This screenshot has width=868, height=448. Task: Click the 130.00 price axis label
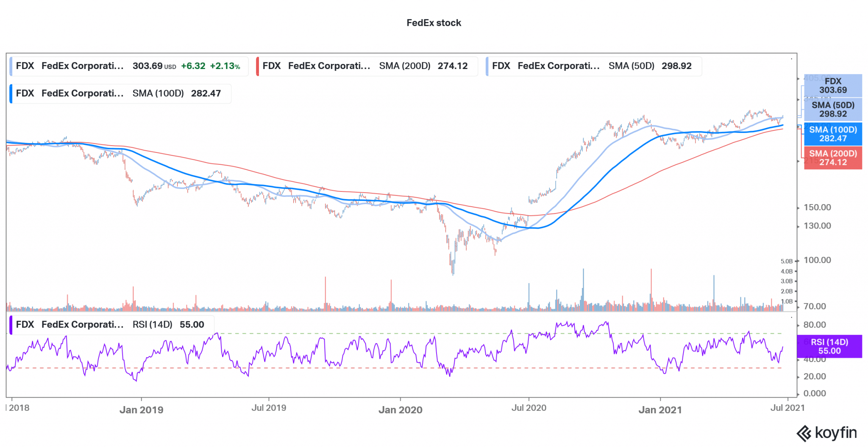(x=817, y=226)
